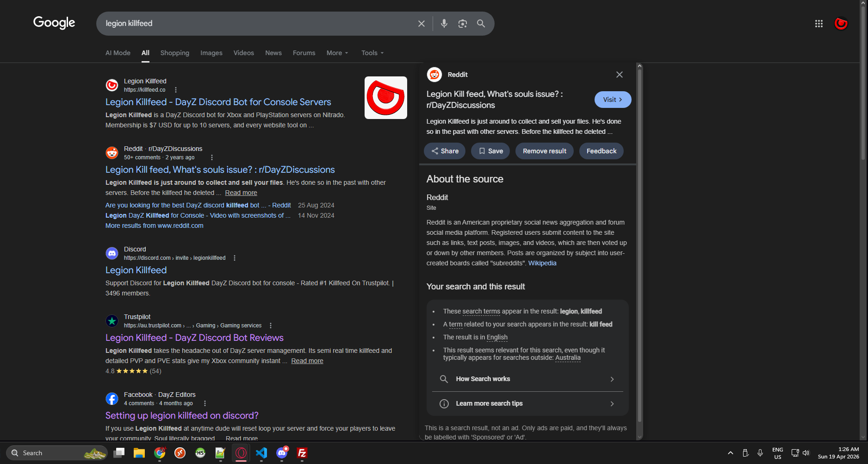
Task: Click the Legion Killfeed site favicon
Action: [x=112, y=85]
